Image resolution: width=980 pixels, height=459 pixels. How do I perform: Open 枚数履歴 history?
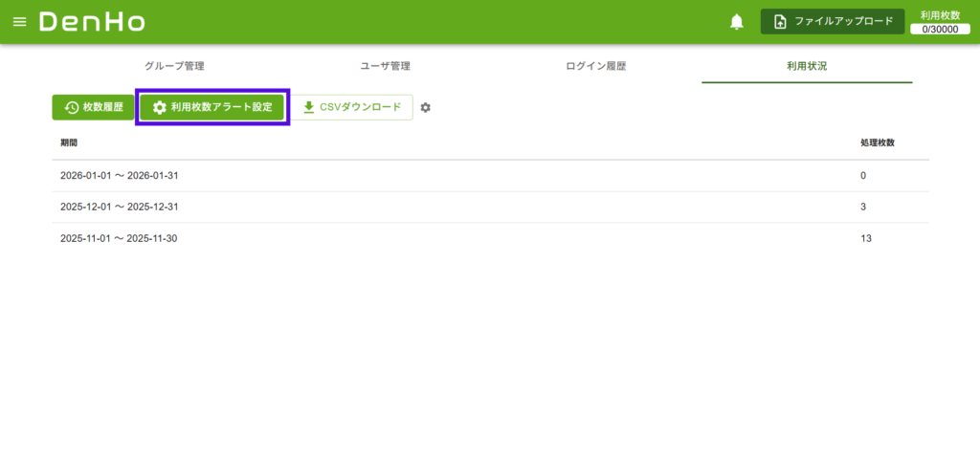pyautogui.click(x=93, y=107)
